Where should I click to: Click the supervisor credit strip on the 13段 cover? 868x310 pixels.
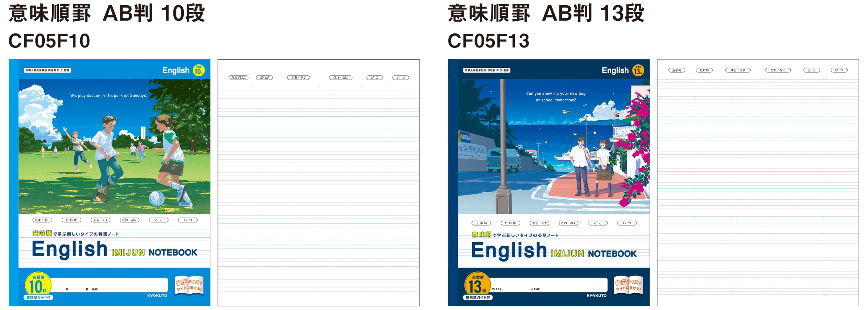[487, 70]
